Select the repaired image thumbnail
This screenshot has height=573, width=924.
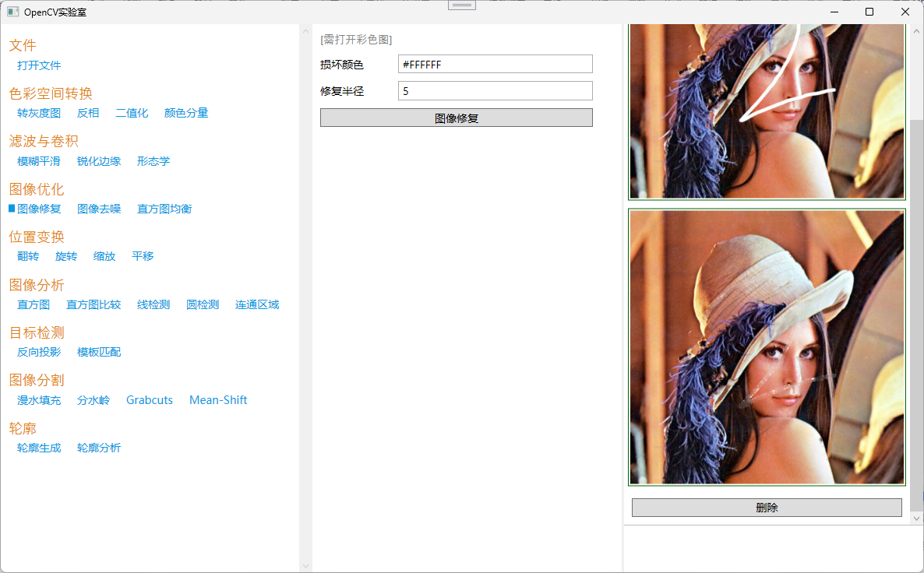767,347
